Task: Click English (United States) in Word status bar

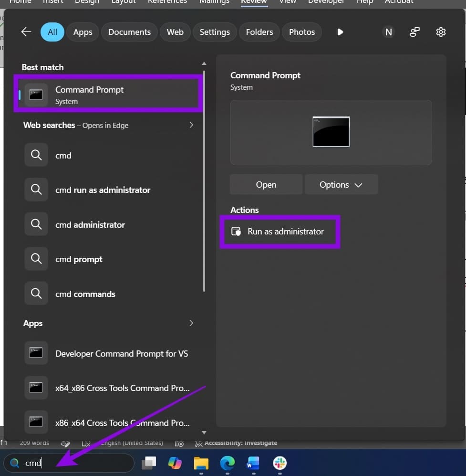Action: (x=132, y=443)
